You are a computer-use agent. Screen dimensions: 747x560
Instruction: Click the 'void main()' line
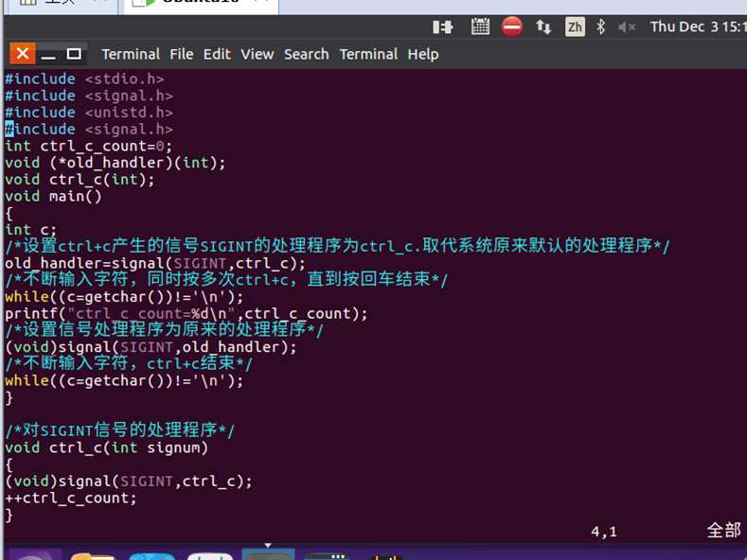[x=53, y=196]
